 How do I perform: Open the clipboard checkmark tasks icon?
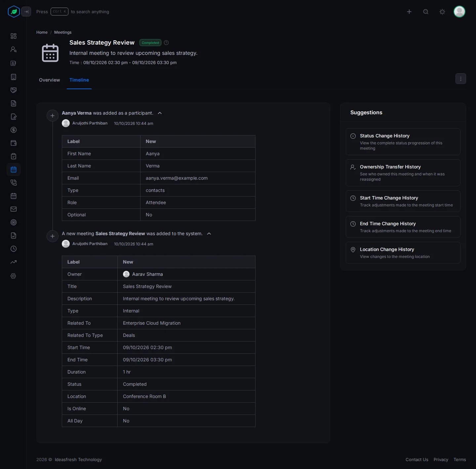point(14,156)
